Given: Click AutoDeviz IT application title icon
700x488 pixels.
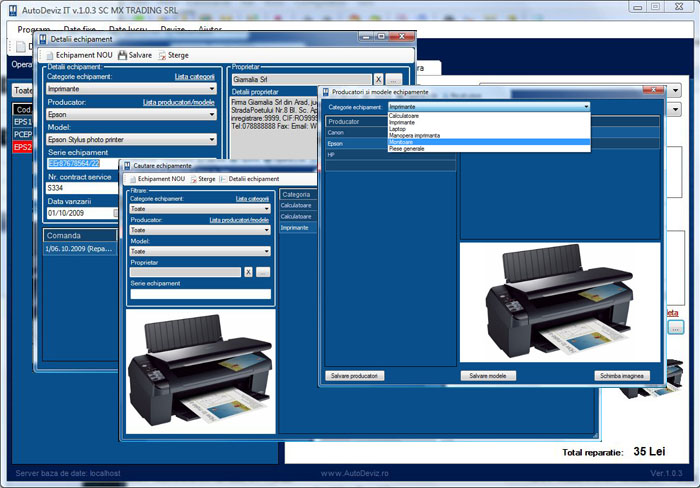Looking at the screenshot, I should (13, 10).
